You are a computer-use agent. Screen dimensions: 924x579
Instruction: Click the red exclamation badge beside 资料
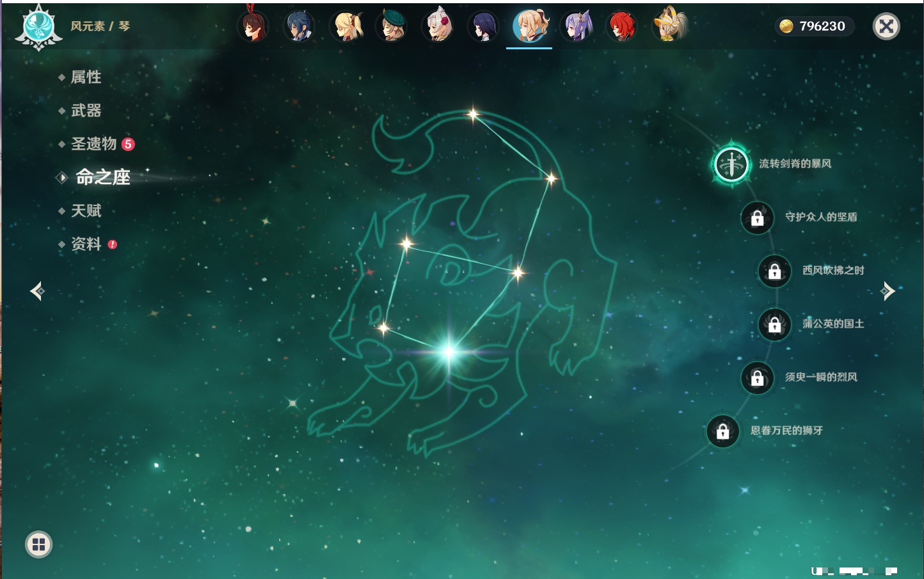tap(113, 244)
